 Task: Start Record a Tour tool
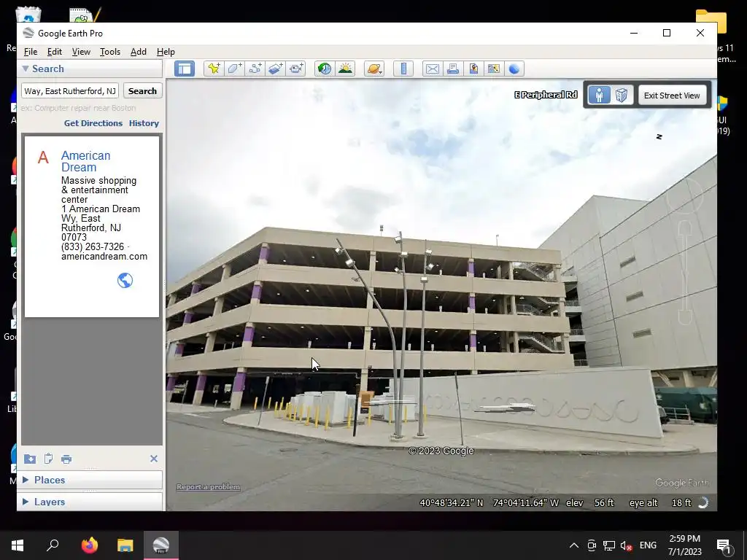[296, 69]
